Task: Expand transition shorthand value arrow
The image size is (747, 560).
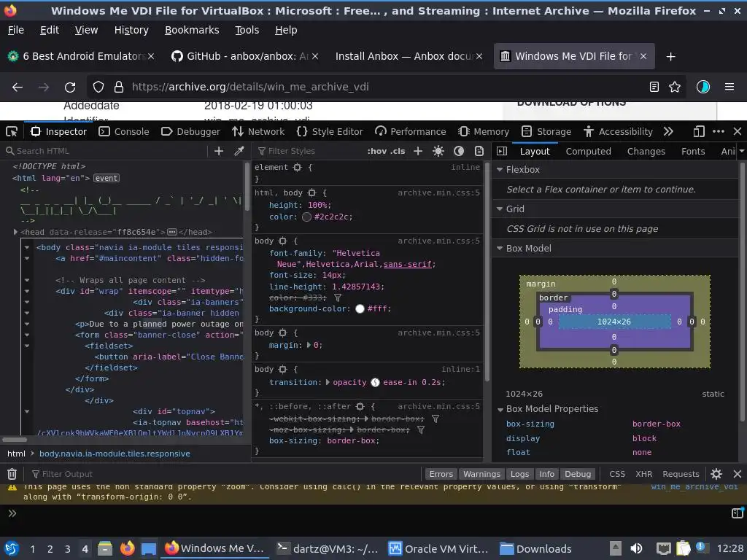Action: point(328,382)
